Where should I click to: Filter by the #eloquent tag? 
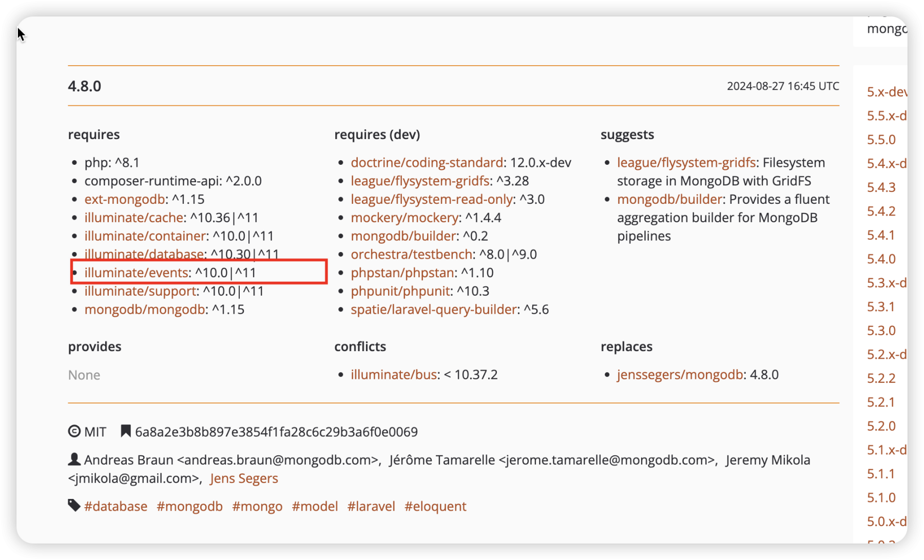[435, 507]
